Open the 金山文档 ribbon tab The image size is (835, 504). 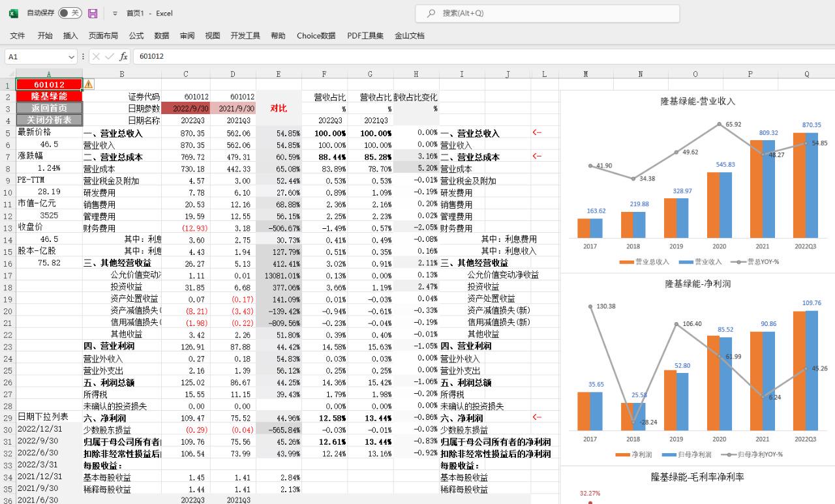click(x=409, y=36)
